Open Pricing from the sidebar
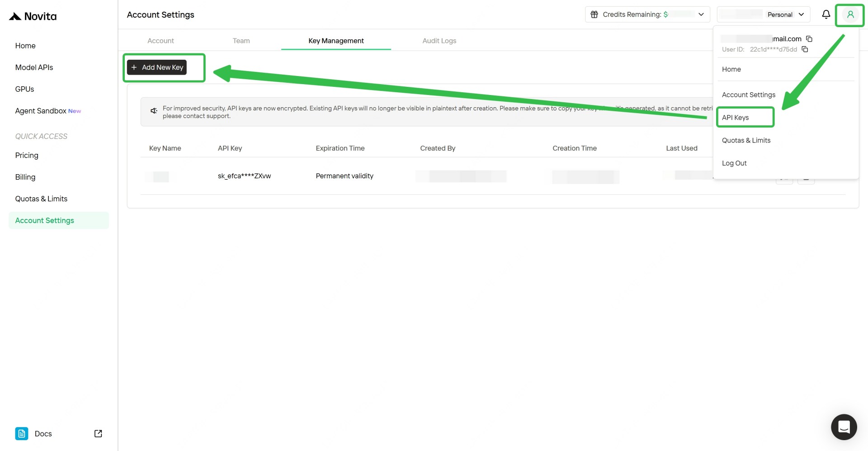The height and width of the screenshot is (451, 868). [x=27, y=155]
